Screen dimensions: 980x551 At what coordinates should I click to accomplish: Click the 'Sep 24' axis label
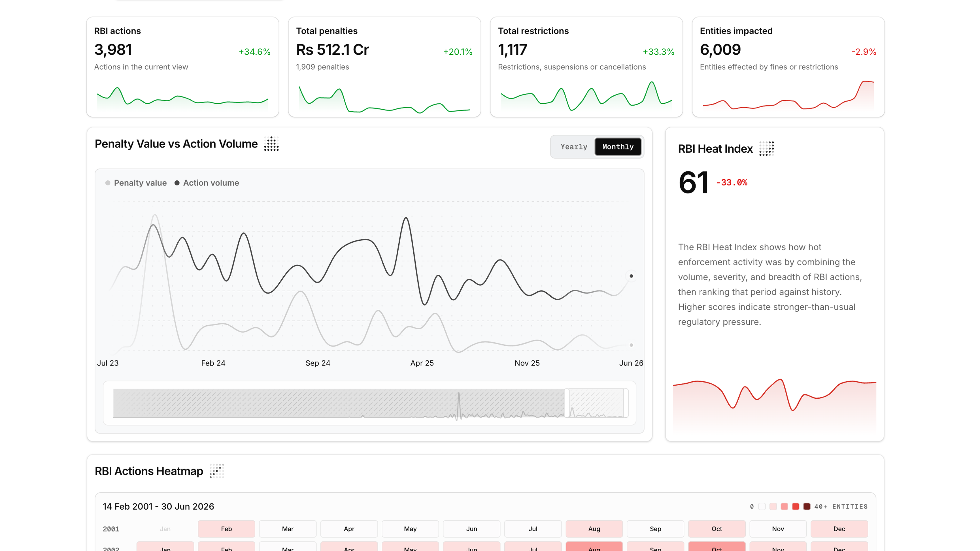click(318, 363)
